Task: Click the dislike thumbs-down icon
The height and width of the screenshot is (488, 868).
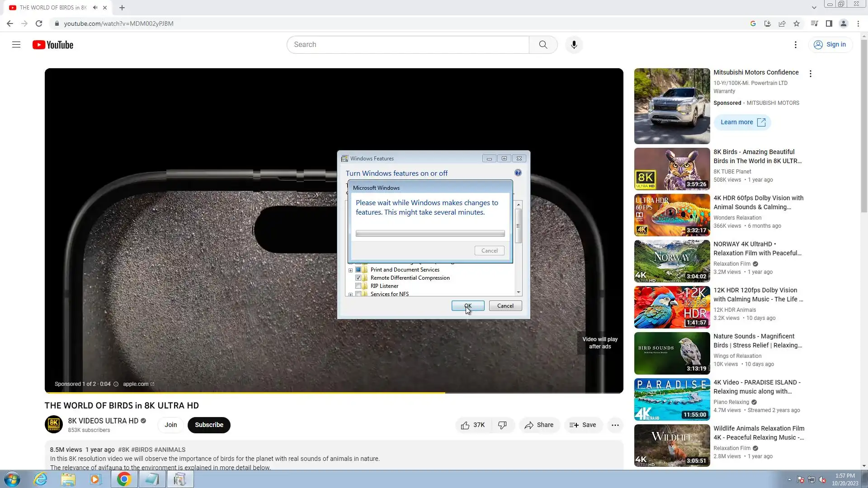Action: coord(502,425)
